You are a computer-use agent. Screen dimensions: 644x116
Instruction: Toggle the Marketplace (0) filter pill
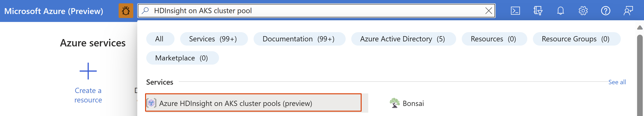click(x=182, y=58)
